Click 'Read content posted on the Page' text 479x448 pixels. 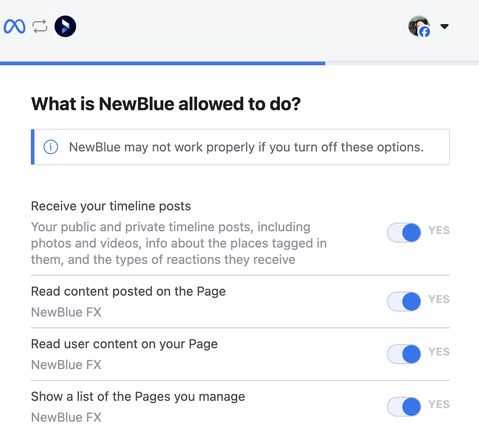pyautogui.click(x=128, y=292)
